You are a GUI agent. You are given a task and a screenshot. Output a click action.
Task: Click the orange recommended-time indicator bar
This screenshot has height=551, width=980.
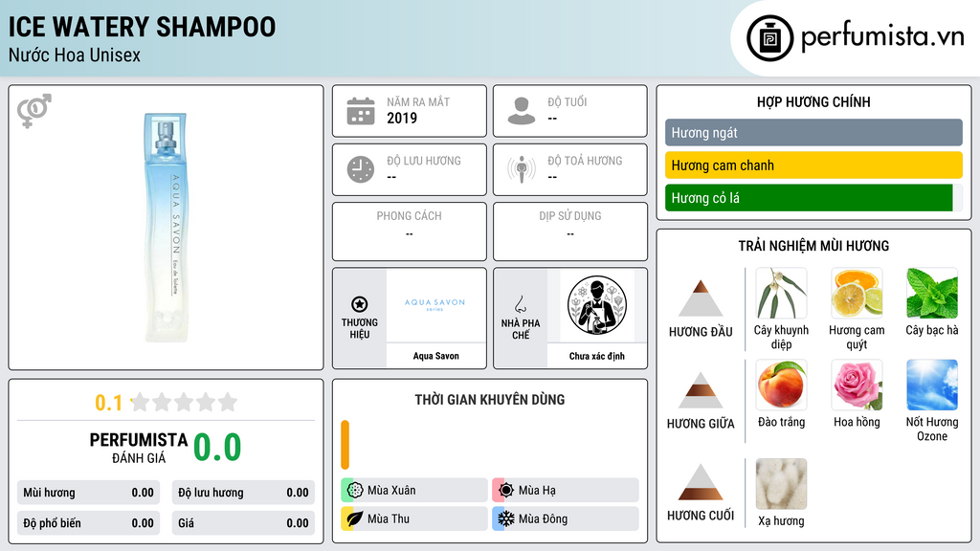click(x=345, y=445)
